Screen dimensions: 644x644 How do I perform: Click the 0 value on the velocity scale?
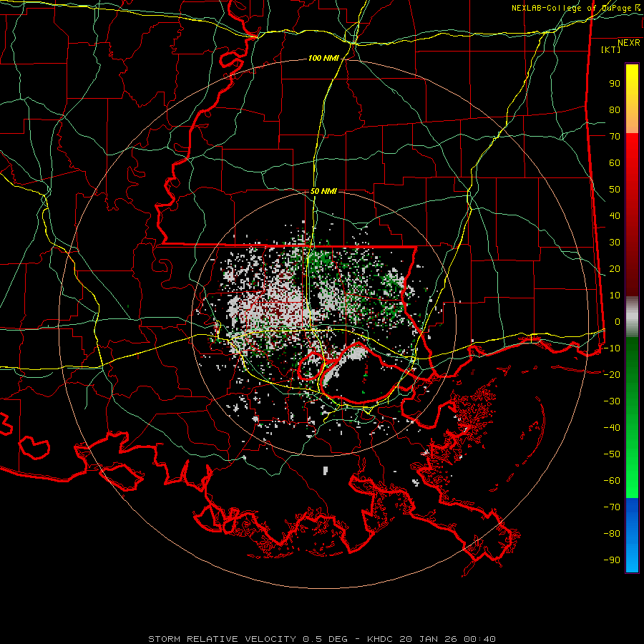coord(618,321)
